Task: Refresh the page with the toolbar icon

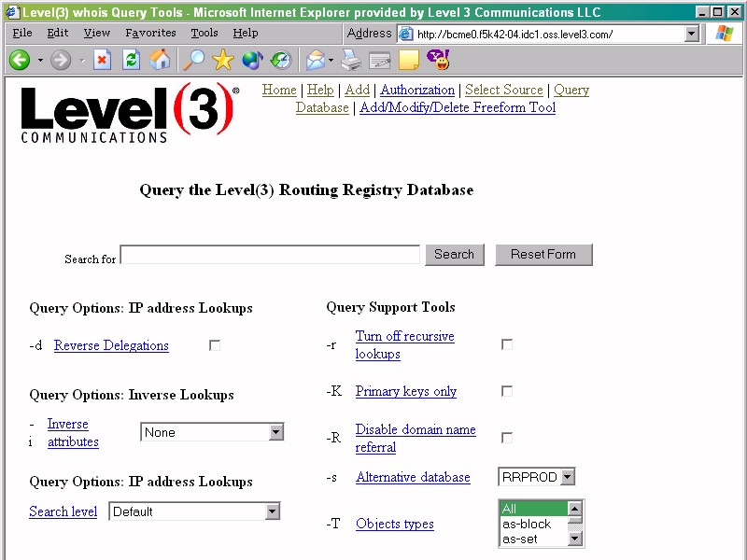Action: point(131,61)
